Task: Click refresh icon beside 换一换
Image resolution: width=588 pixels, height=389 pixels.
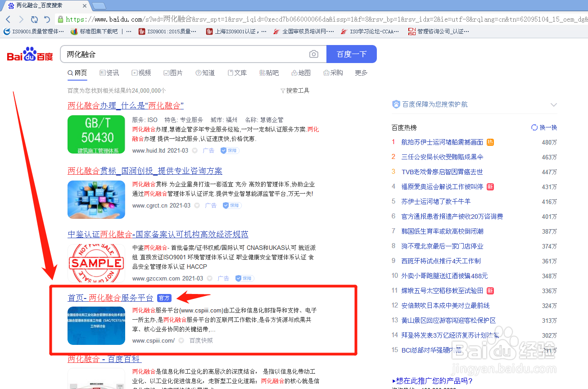Action: click(534, 127)
